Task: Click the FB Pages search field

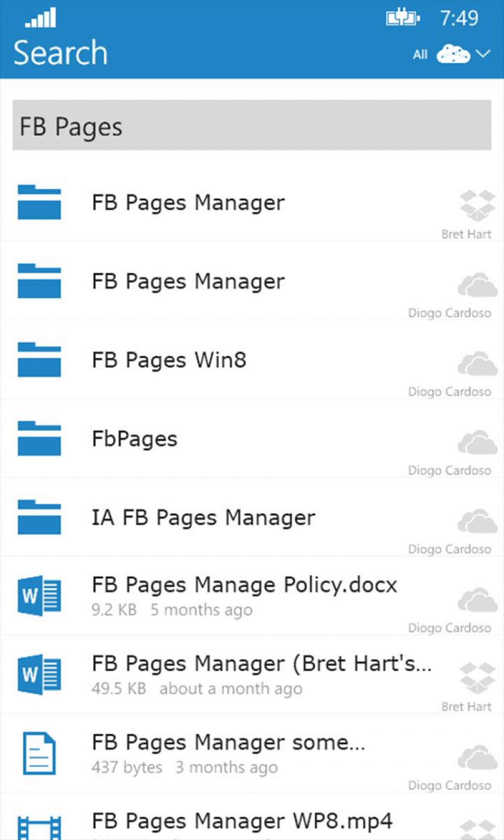Action: coord(252,125)
